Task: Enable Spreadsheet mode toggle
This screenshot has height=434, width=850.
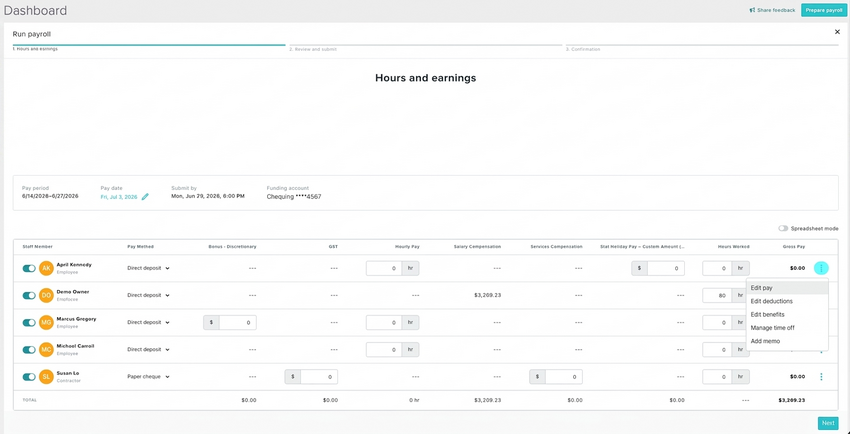Action: 783,229
